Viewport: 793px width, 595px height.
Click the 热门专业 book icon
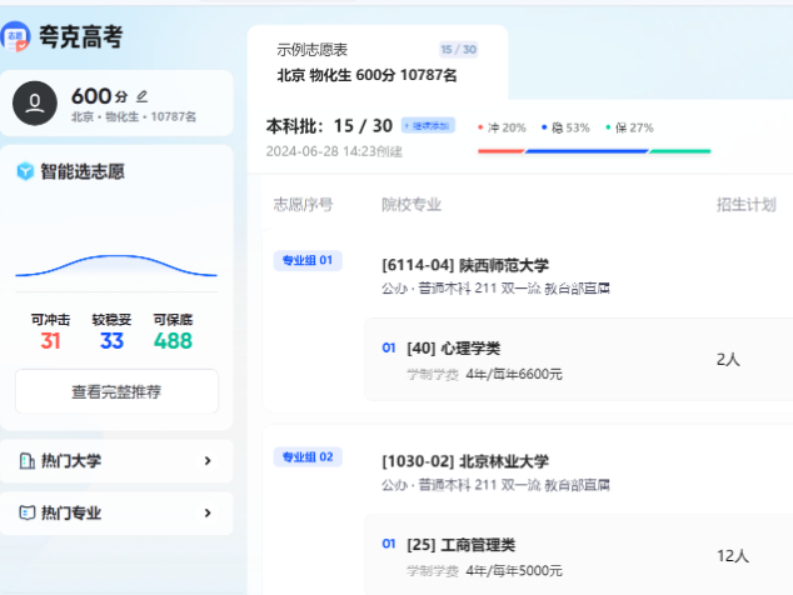27,513
